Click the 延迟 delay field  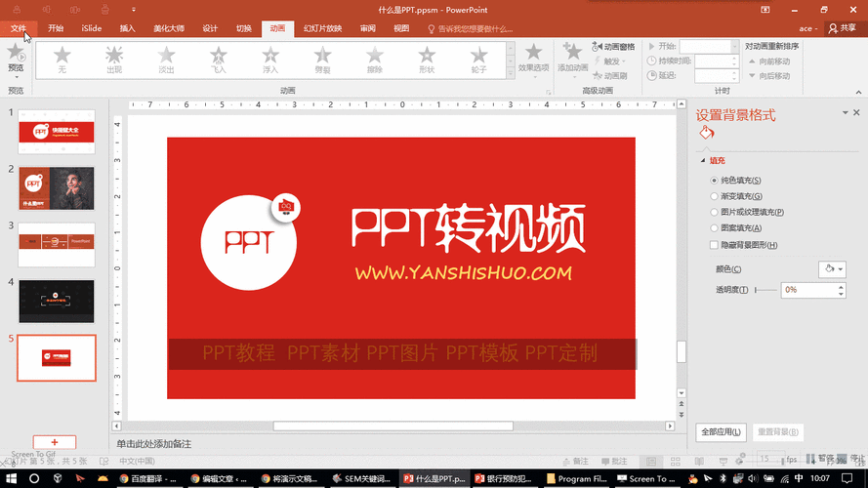point(717,75)
